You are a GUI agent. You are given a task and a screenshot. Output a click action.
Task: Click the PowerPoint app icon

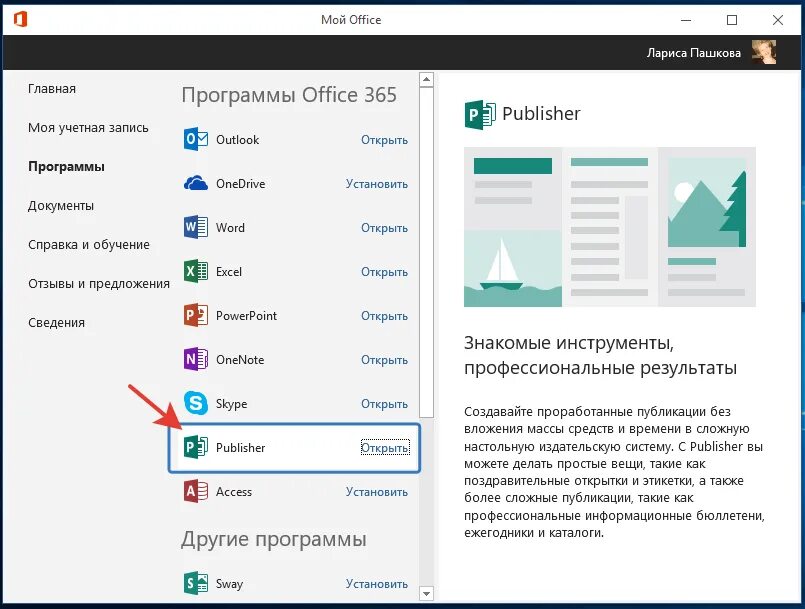tap(196, 315)
